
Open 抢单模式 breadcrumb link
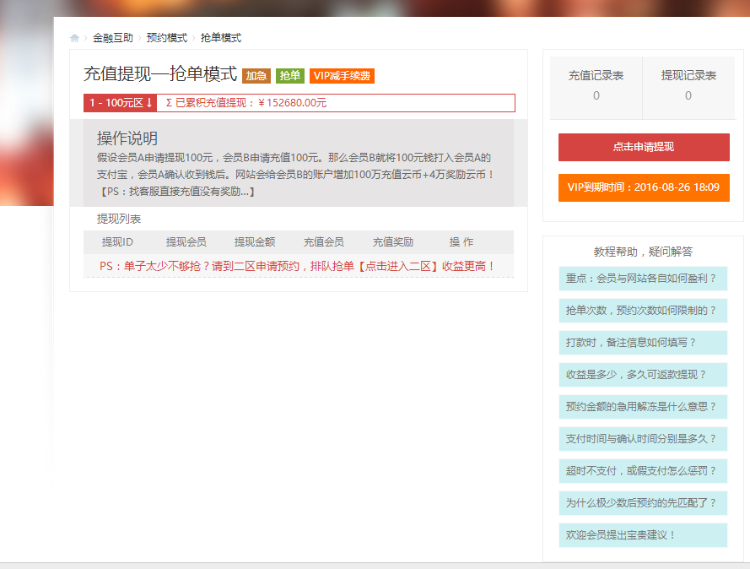coord(221,38)
